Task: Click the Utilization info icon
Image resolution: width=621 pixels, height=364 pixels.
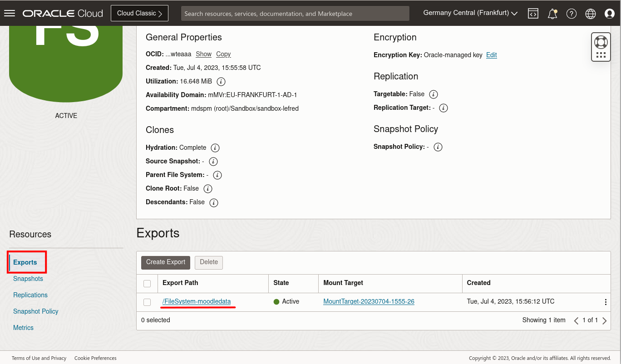Action: [x=221, y=82]
